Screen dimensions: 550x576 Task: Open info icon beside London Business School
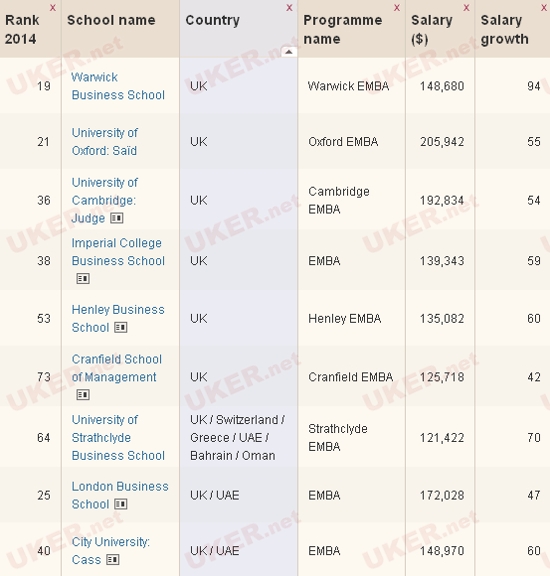coord(121,504)
